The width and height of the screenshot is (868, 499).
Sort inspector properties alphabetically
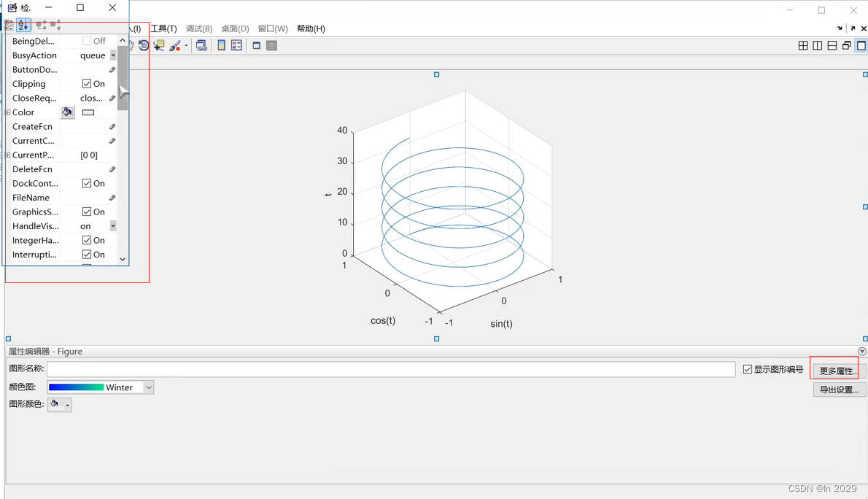pyautogui.click(x=23, y=25)
